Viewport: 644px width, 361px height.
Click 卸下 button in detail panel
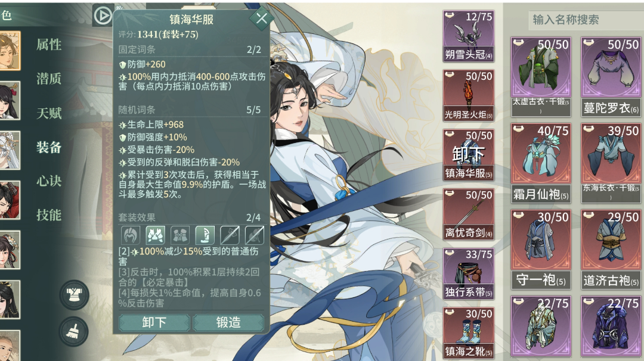click(x=154, y=322)
